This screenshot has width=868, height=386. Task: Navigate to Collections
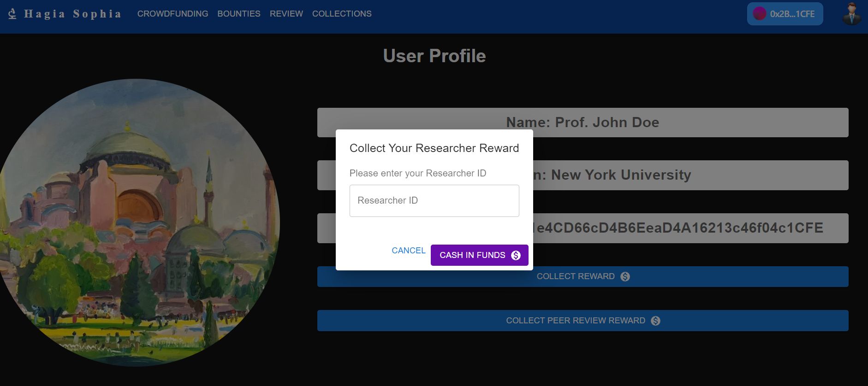(x=342, y=14)
